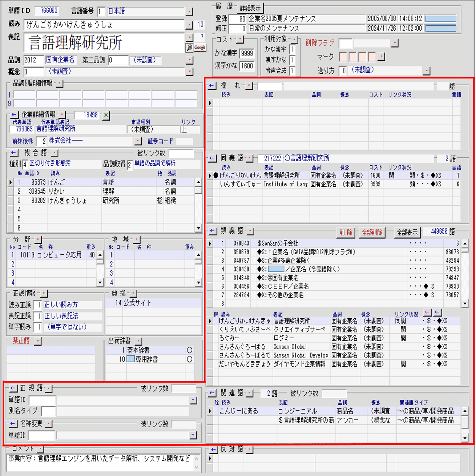Image resolution: width=476 pixels, height=476 pixels.
Task: Click the small dot button beside 典拠
Action: [133, 293]
